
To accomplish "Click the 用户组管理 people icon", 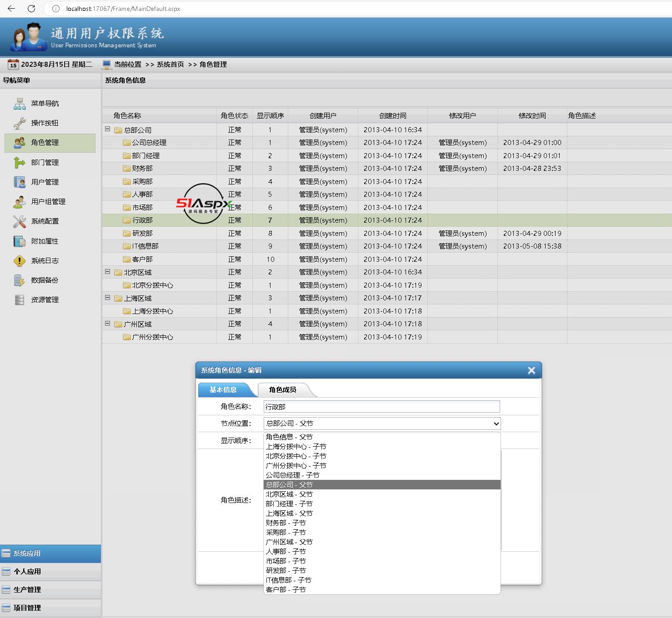I will click(20, 202).
